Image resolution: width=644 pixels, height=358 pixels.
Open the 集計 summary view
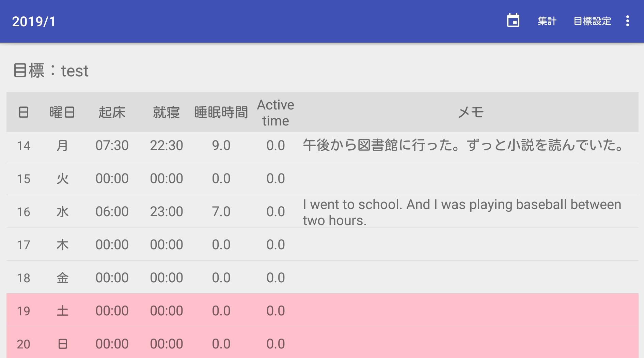[x=547, y=21]
